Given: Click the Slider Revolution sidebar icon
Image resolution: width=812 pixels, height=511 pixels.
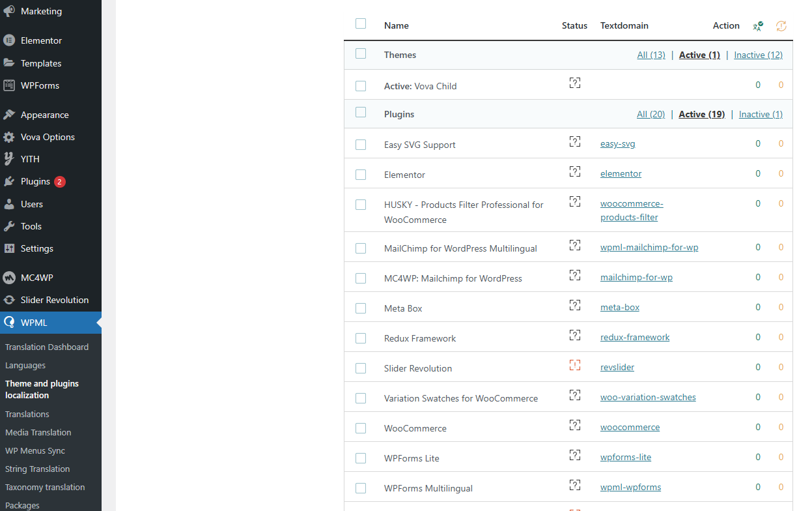Looking at the screenshot, I should (9, 300).
